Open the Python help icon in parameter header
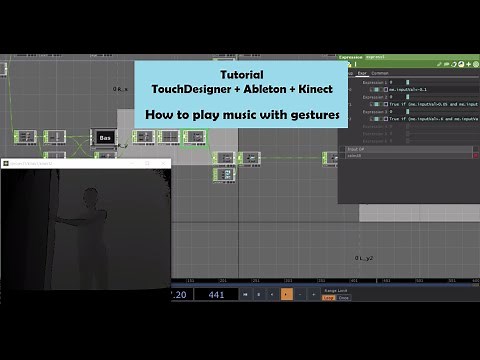Screen dimensions: 480x360 pos(461,64)
